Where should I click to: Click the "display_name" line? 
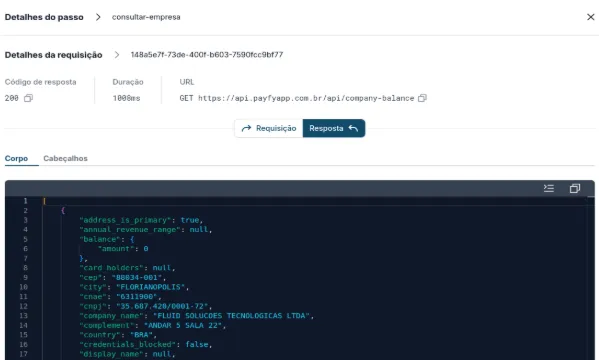(x=127, y=354)
